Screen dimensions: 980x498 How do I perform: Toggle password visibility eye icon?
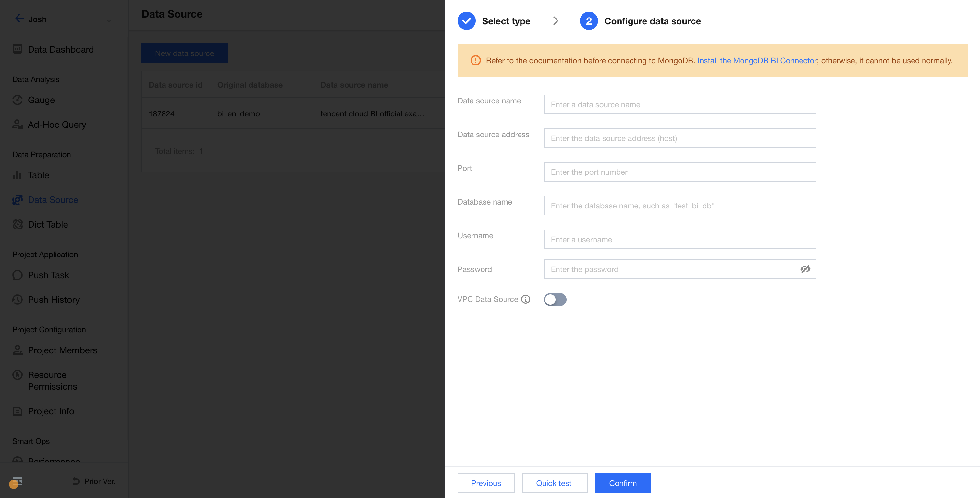[805, 269]
